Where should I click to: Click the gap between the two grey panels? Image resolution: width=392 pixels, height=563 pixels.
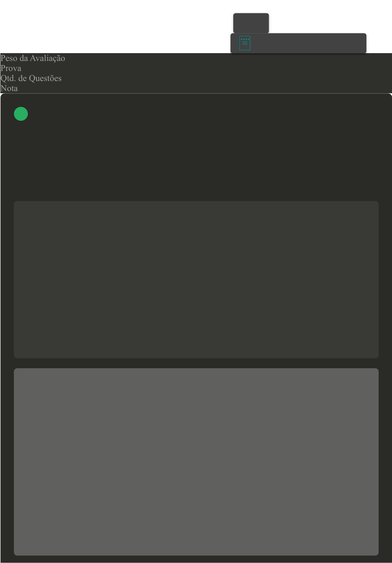tap(196, 363)
